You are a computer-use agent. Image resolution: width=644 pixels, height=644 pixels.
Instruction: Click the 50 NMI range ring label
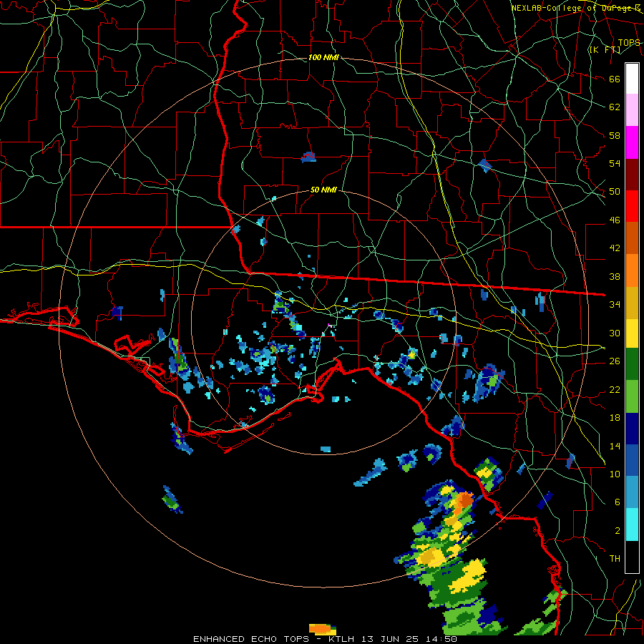tap(323, 190)
